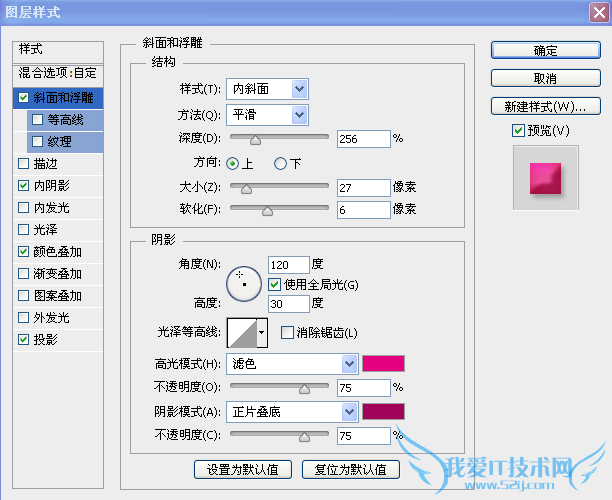Viewport: 612px width, 500px height.
Task: Expand the 光泽等高线 contour picker arrow
Action: click(x=262, y=333)
